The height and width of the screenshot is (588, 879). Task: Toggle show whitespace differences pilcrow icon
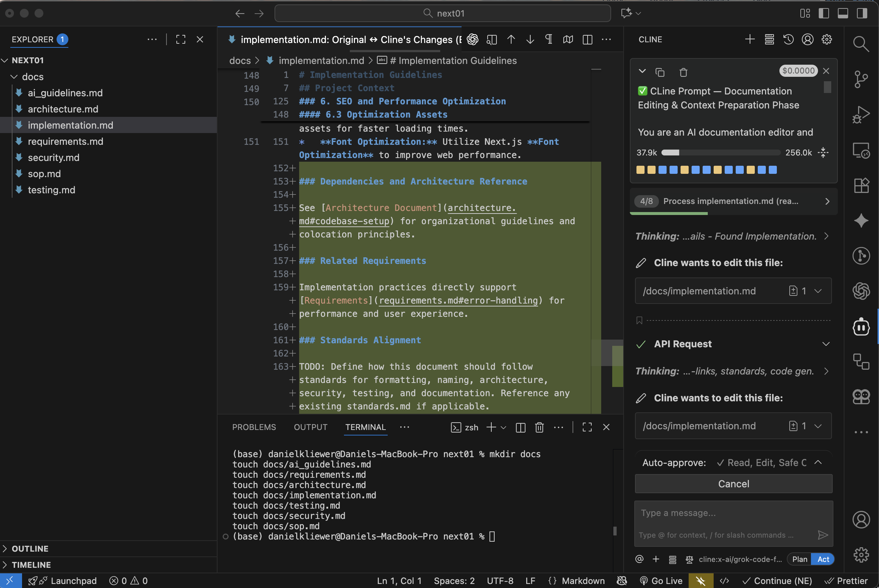(x=549, y=39)
